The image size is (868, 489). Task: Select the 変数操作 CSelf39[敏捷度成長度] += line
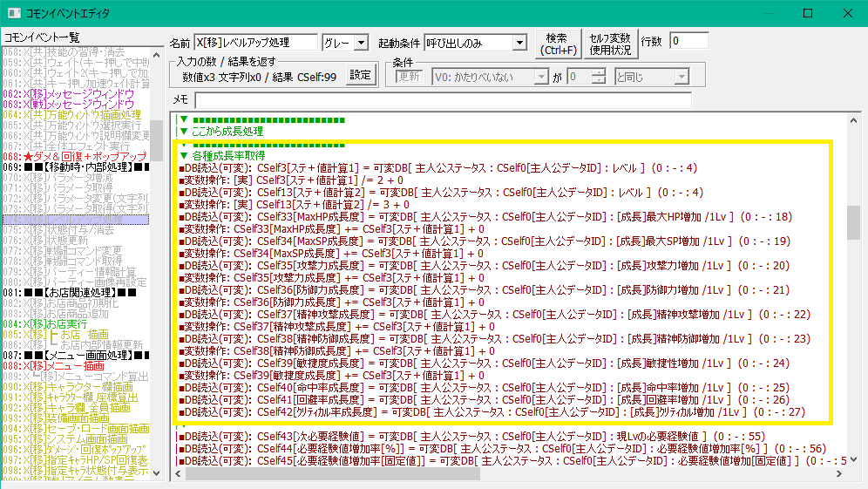click(331, 375)
